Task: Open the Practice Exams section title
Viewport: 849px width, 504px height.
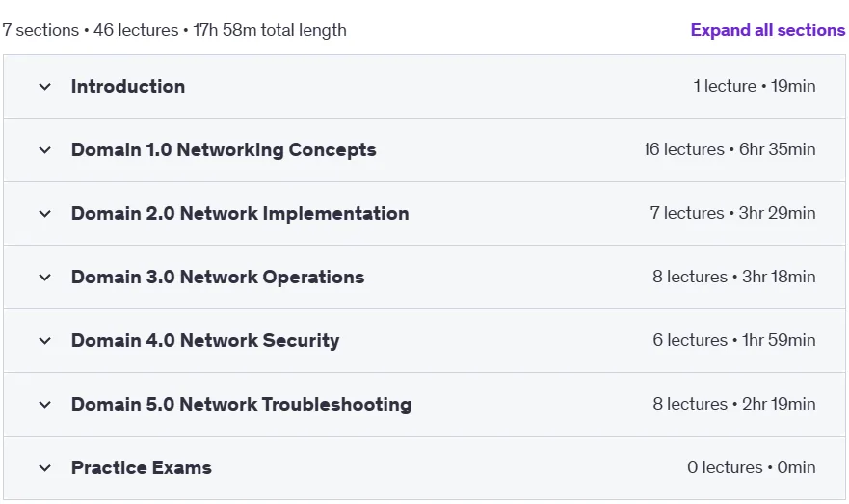Action: click(x=142, y=467)
